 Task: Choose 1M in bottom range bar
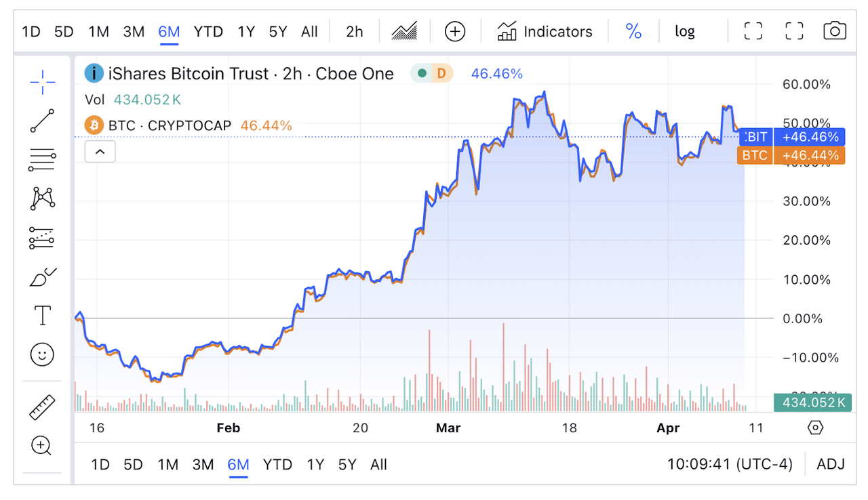click(168, 465)
